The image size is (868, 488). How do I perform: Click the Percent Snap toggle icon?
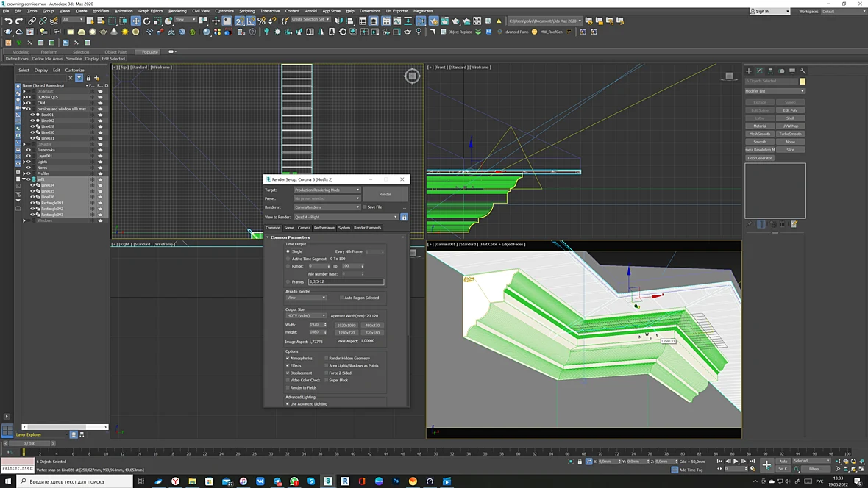pyautogui.click(x=261, y=21)
